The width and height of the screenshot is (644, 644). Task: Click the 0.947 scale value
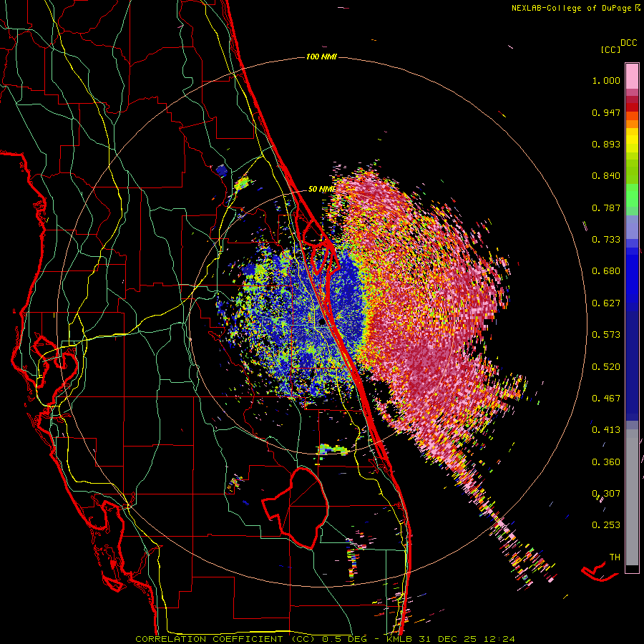[x=606, y=112]
